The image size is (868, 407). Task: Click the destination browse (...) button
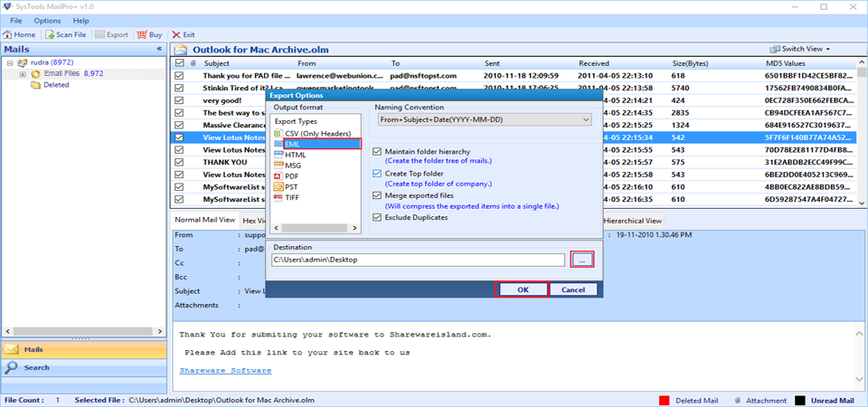[581, 260]
